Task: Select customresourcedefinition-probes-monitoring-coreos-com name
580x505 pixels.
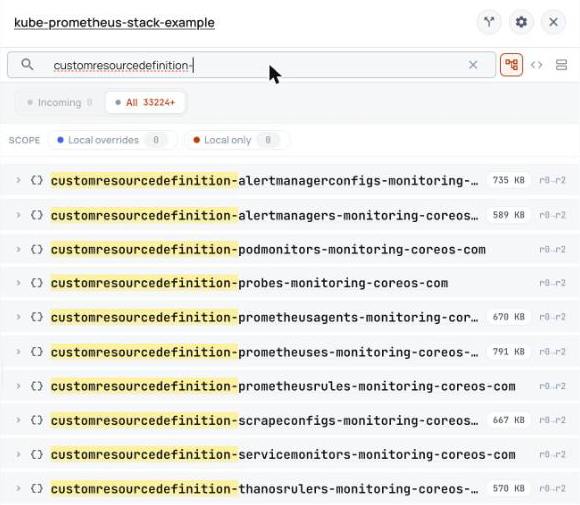Action: point(249,283)
